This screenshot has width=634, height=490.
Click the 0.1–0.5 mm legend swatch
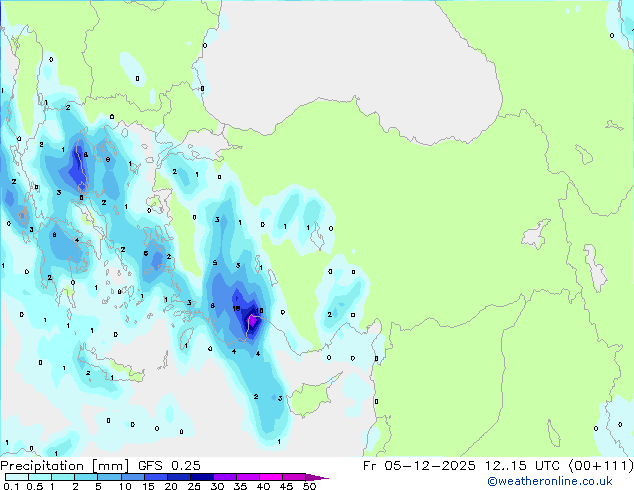coord(17,477)
